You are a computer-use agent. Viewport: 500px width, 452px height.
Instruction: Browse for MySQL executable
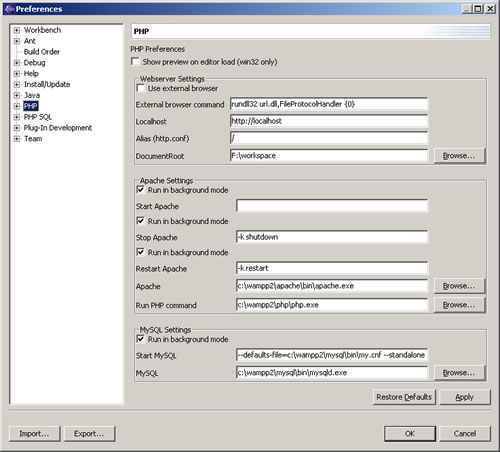click(459, 373)
